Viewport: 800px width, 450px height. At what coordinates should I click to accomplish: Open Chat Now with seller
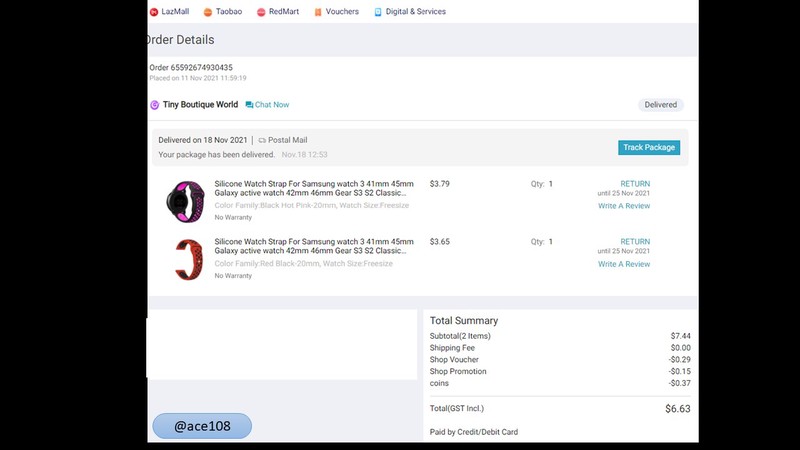click(272, 105)
